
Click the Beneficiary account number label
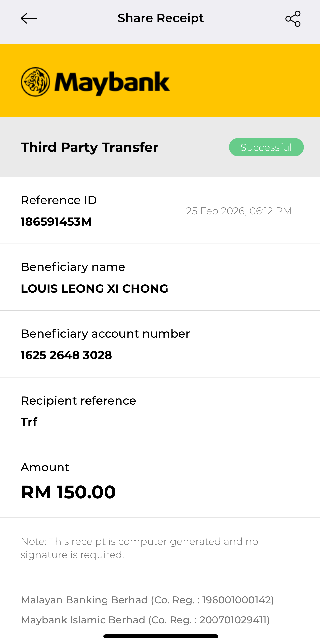[105, 334]
